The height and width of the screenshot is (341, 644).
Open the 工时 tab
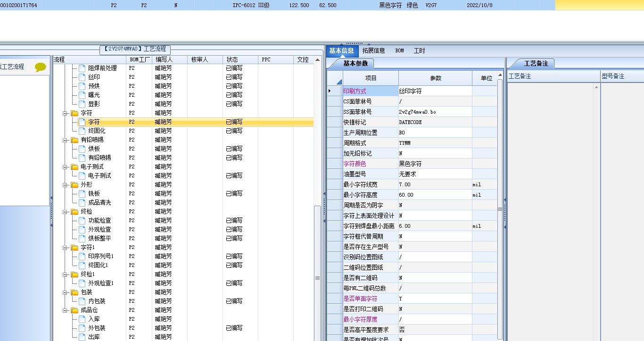point(419,50)
